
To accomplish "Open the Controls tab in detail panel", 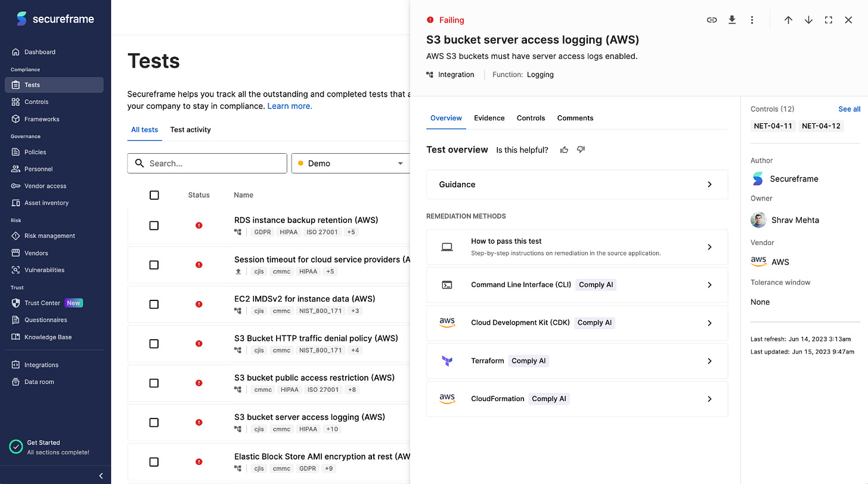I will click(531, 118).
